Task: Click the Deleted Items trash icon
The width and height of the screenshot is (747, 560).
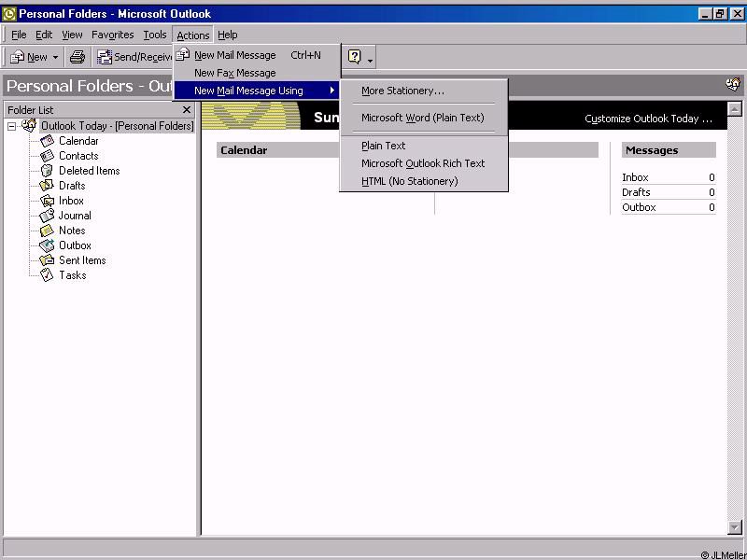Action: pos(48,171)
